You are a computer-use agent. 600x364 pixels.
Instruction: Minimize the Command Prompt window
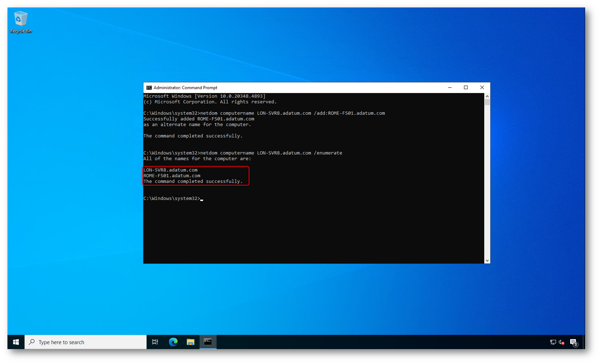coord(450,88)
